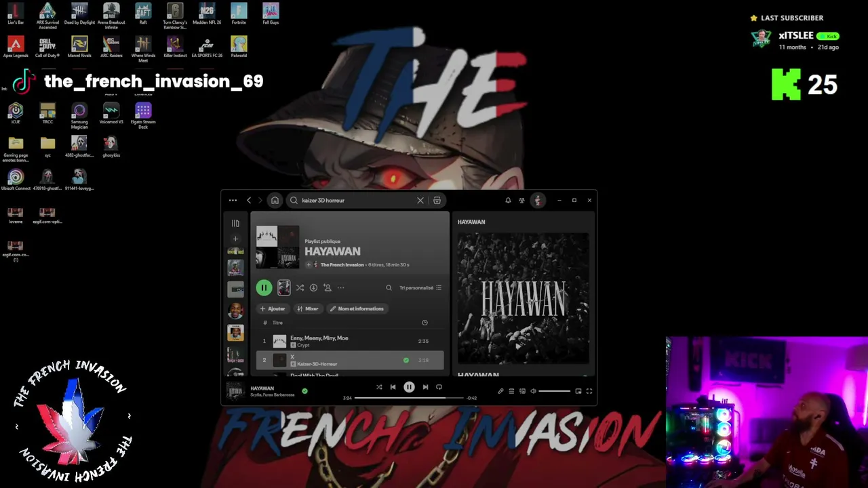This screenshot has height=488, width=868.
Task: Select the Samsung Magician desktop icon
Action: [79, 115]
